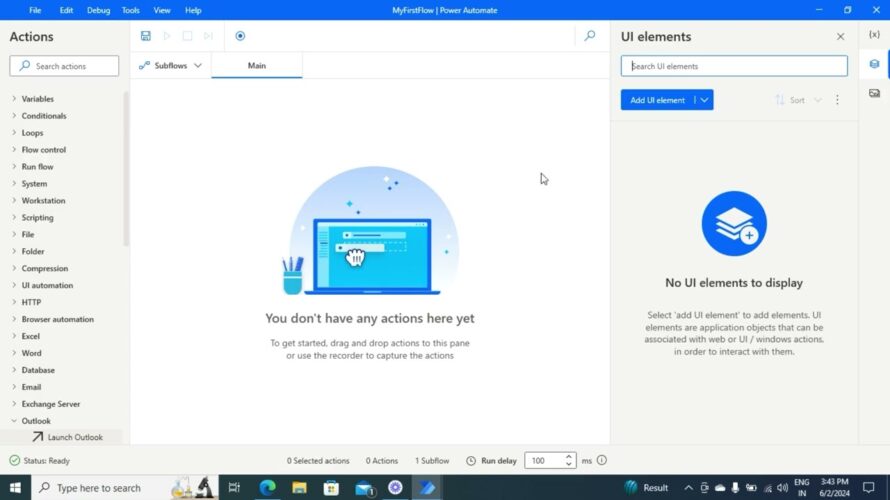Open the Subflows dropdown
Screen dimensions: 890x500
[170, 65]
